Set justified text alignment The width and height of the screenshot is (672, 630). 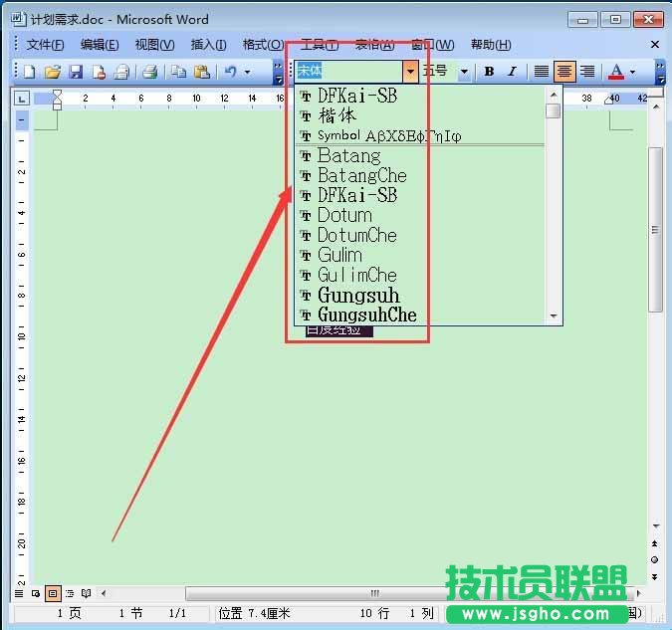pyautogui.click(x=542, y=71)
